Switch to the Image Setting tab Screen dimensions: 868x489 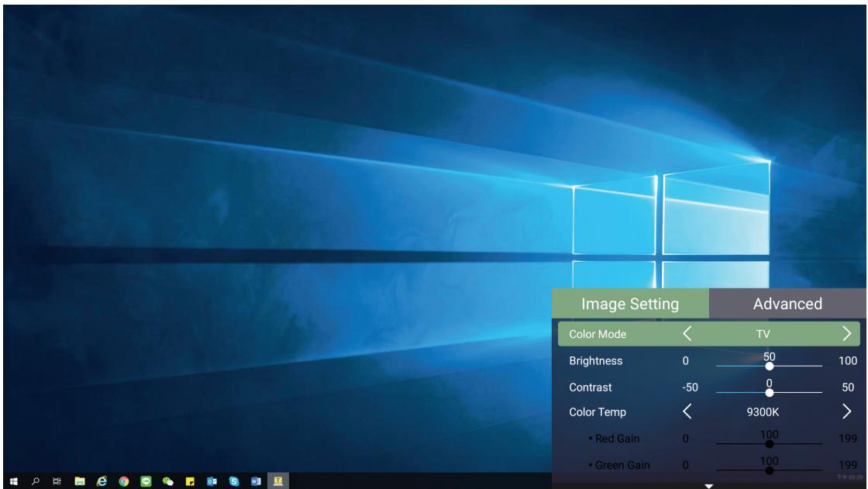pyautogui.click(x=630, y=304)
